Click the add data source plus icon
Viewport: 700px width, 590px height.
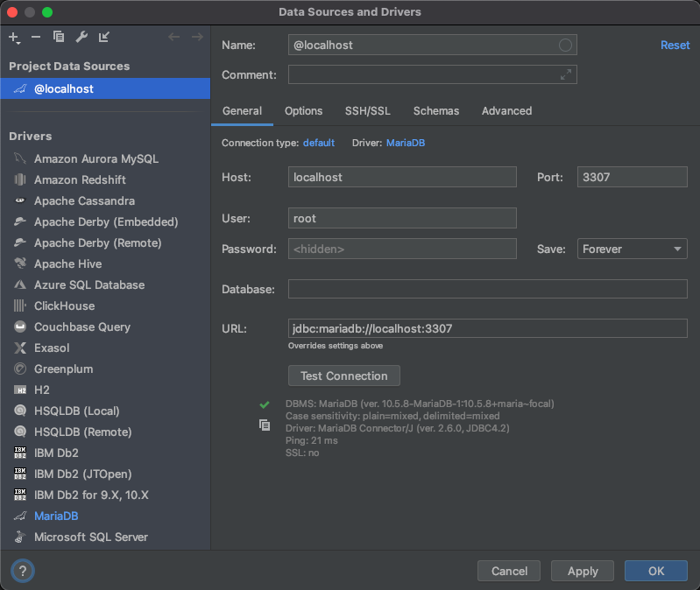(14, 38)
